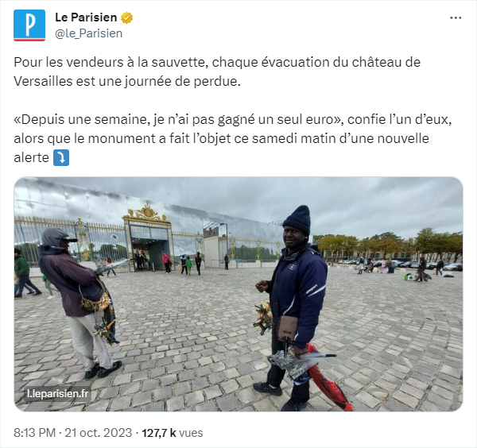Click the vendor in the gray cap

tap(79, 303)
